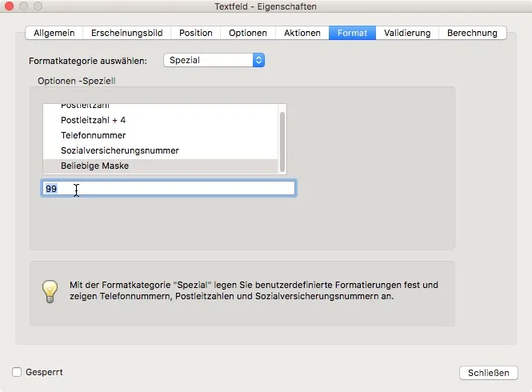Go to the Position tab
Viewport: 532px width, 392px height.
196,33
